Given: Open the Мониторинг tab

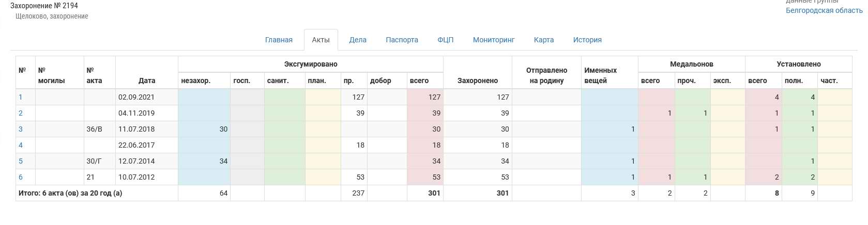Looking at the screenshot, I should pyautogui.click(x=494, y=40).
